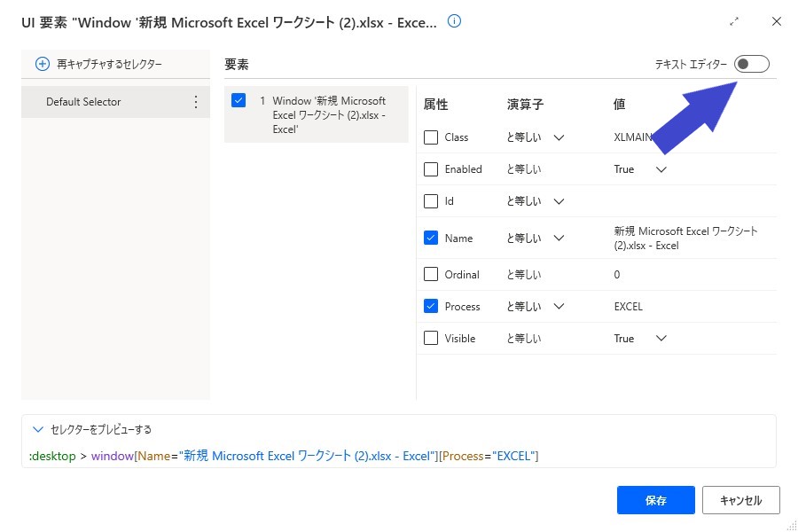The image size is (798, 532).
Task: Uncheck the Name attribute checkbox
Action: click(431, 238)
